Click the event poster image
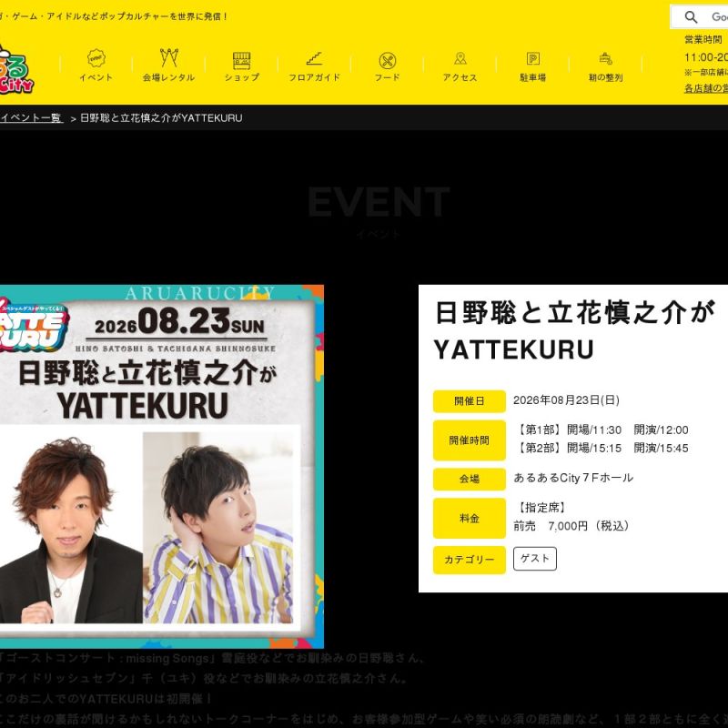 162,466
